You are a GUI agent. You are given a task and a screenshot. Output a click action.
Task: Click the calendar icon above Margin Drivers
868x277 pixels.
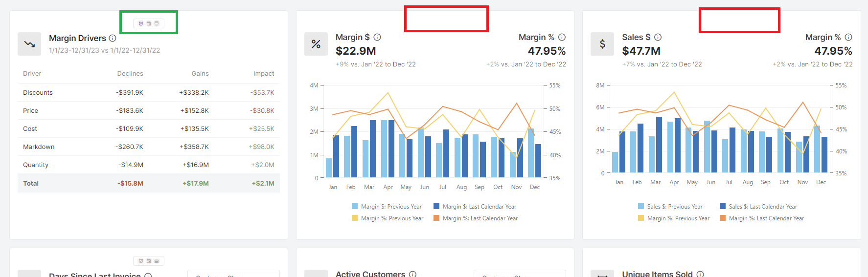coord(149,23)
